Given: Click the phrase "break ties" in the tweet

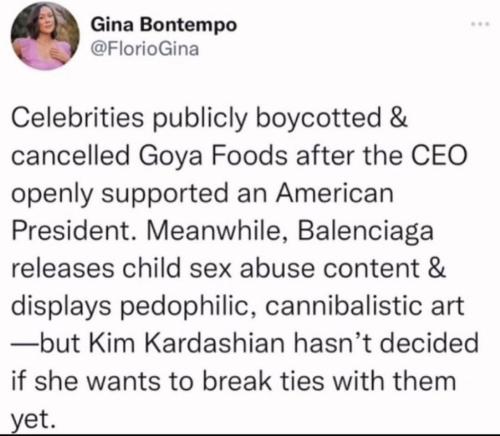Looking at the screenshot, I should pos(263,381).
